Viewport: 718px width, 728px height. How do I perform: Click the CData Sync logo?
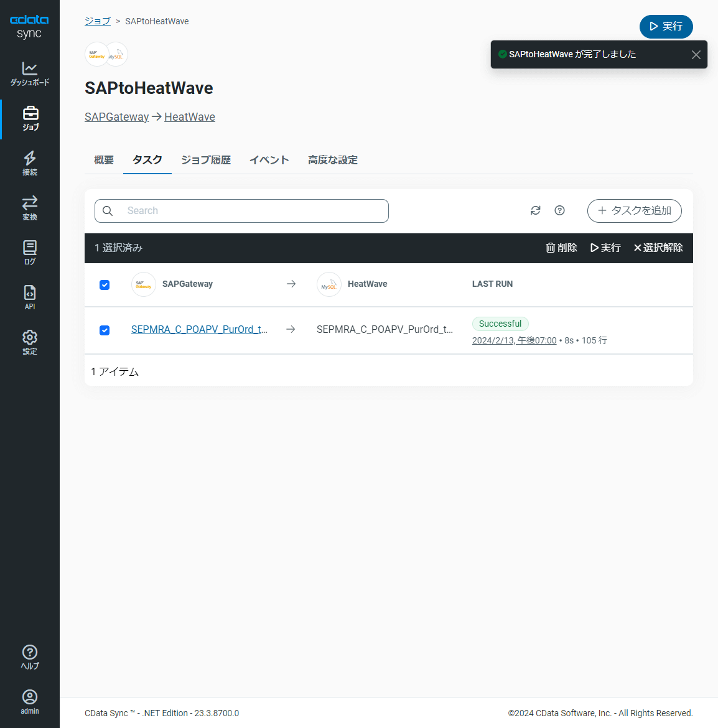[x=29, y=27]
